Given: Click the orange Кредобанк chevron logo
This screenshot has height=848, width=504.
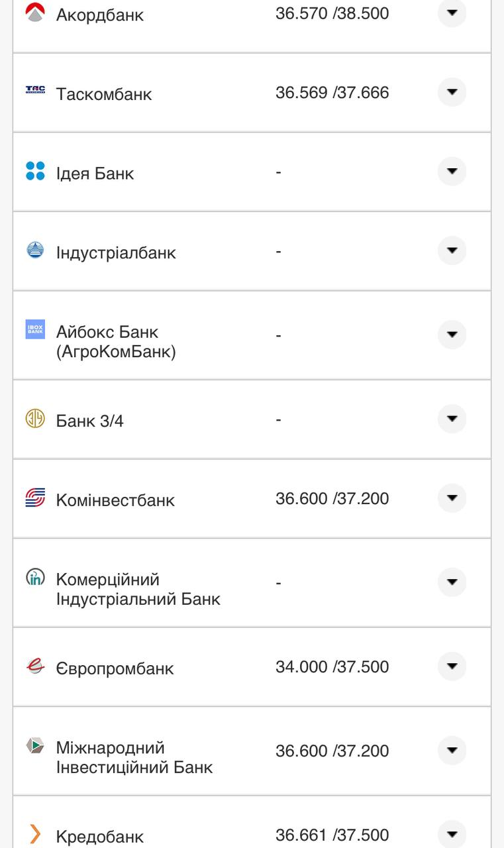Looking at the screenshot, I should pyautogui.click(x=34, y=833).
